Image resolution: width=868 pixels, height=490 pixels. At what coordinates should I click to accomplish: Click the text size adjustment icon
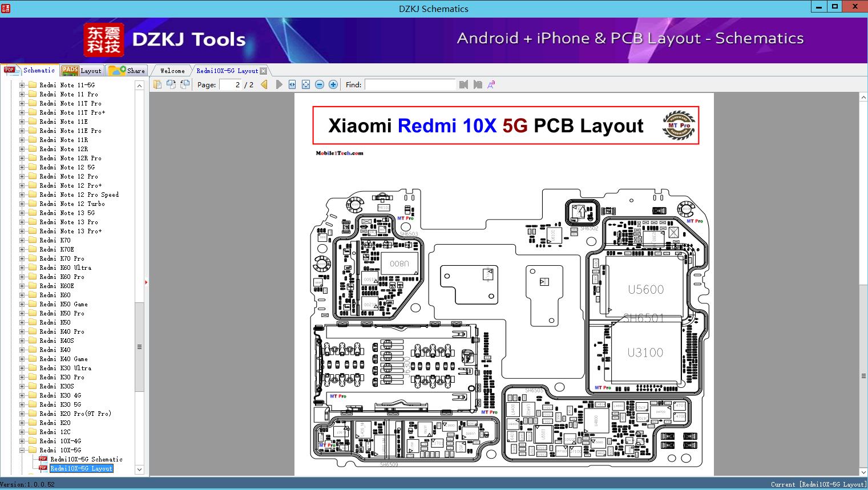[x=491, y=84]
